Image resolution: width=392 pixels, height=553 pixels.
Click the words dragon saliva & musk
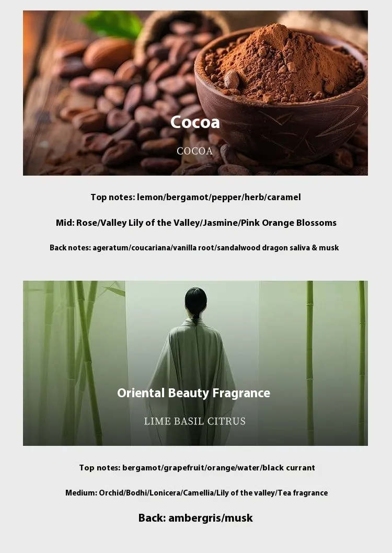pyautogui.click(x=306, y=248)
